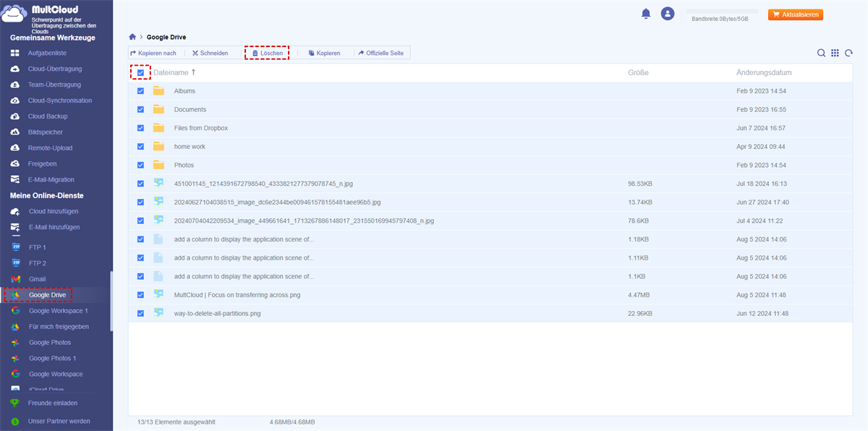Screen dimensions: 868x431
Task: Deselect way-to-delete-all-partitions.png checkbox
Action: pyautogui.click(x=140, y=313)
